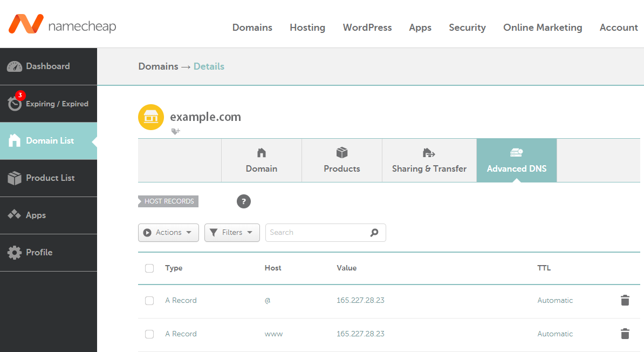Open the Product List sidebar section
The height and width of the screenshot is (352, 644).
point(50,178)
